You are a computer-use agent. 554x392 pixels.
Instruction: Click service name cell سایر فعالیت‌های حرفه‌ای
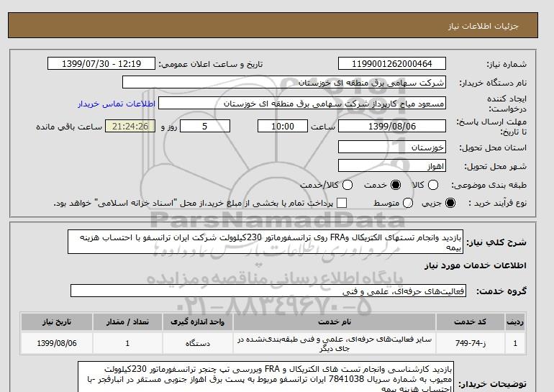[335, 344]
